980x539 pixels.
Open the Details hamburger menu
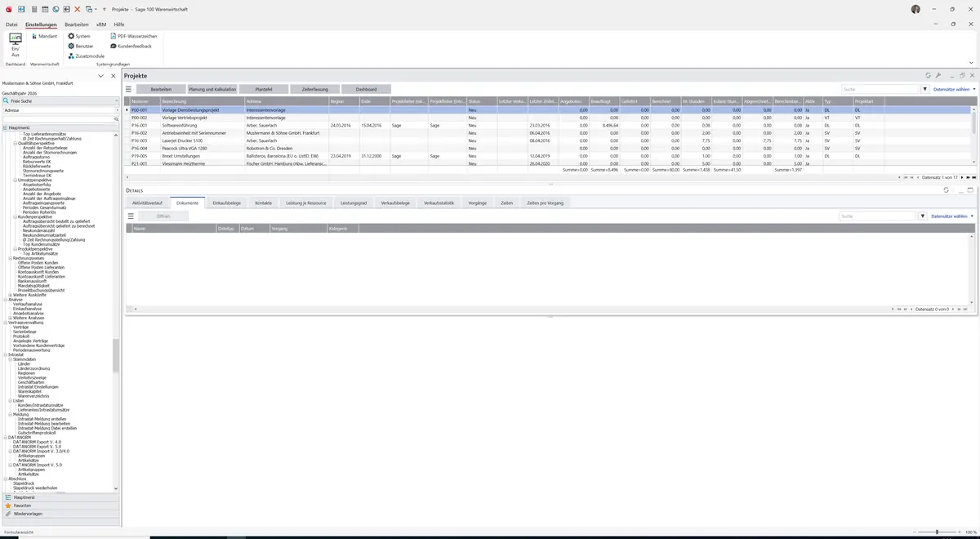coord(131,216)
